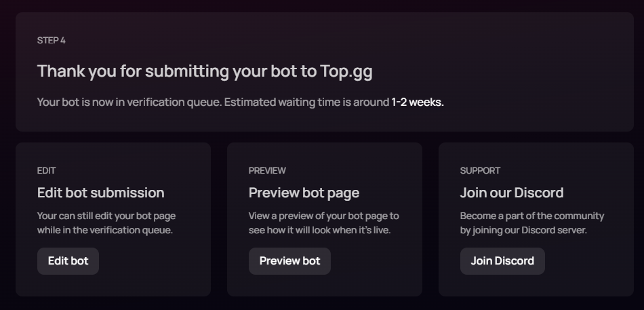Click the Edit bot button

pyautogui.click(x=68, y=261)
